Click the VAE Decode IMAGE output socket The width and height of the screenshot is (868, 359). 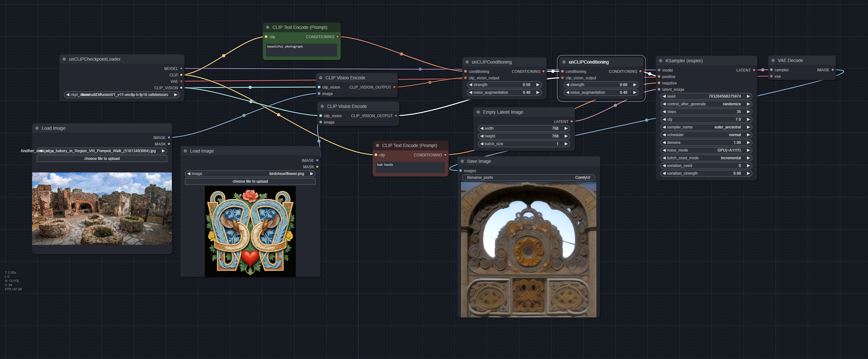(x=833, y=70)
